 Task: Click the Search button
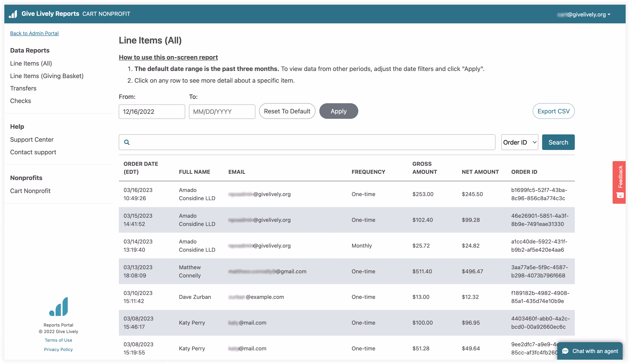tap(558, 142)
